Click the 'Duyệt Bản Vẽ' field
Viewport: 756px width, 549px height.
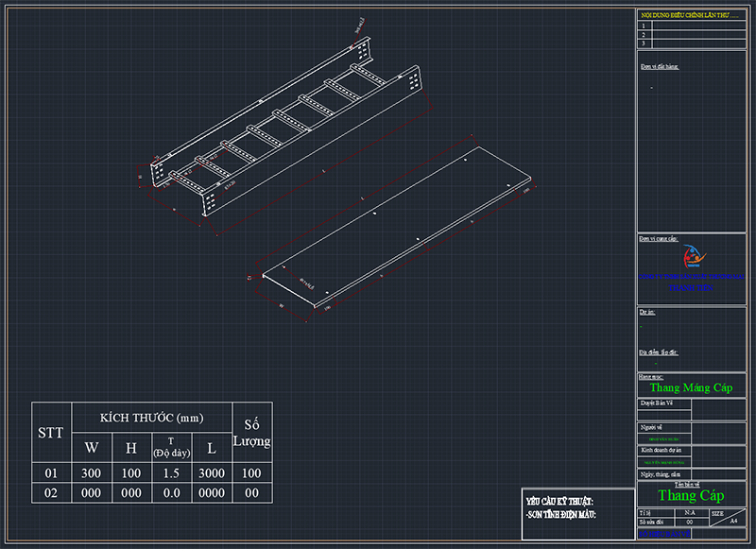pyautogui.click(x=657, y=403)
